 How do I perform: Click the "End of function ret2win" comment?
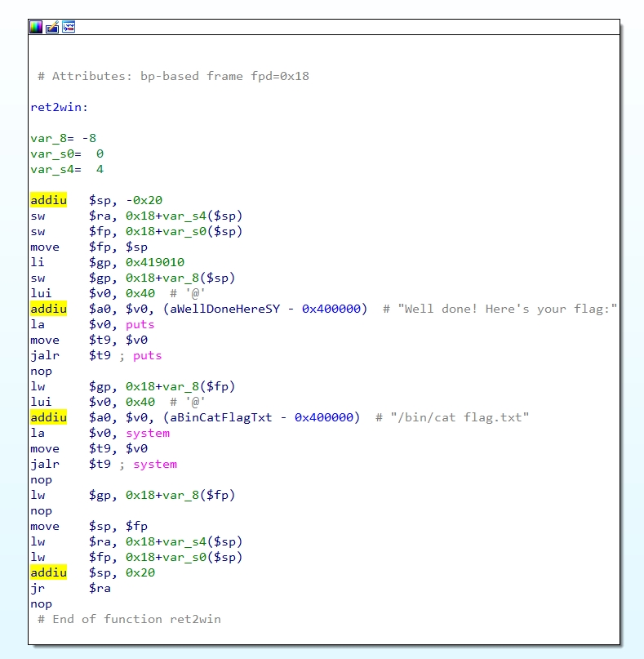pyautogui.click(x=129, y=619)
